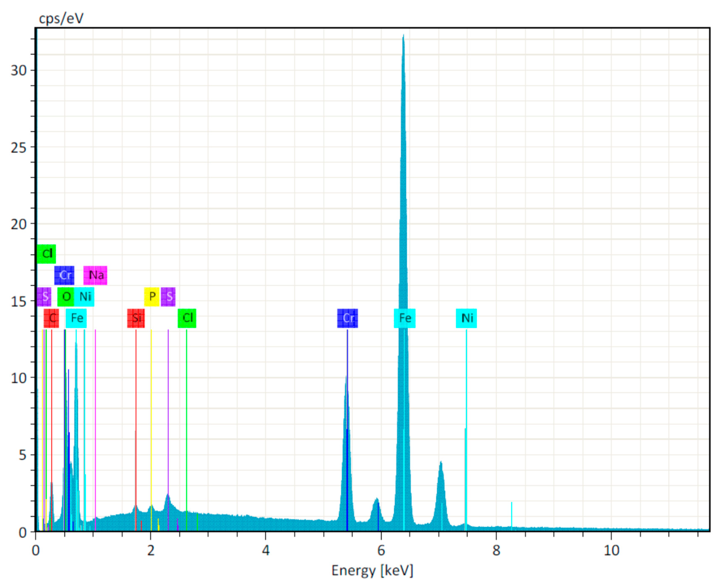The image size is (720, 588).
Task: Click the cps/eV axis title
Action: coord(61,18)
